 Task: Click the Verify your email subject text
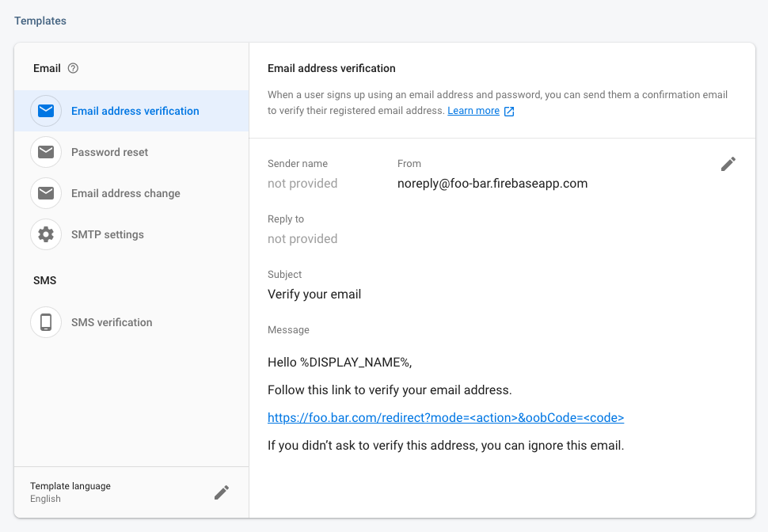coord(314,294)
